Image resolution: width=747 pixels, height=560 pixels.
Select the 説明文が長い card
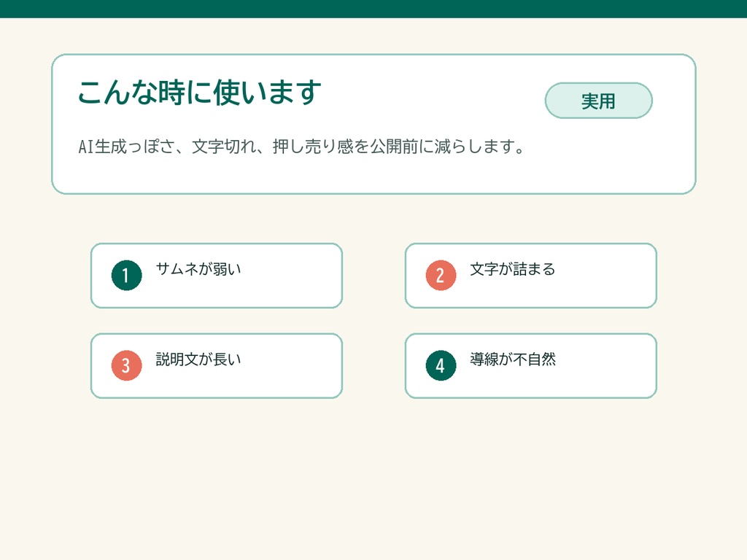(216, 366)
